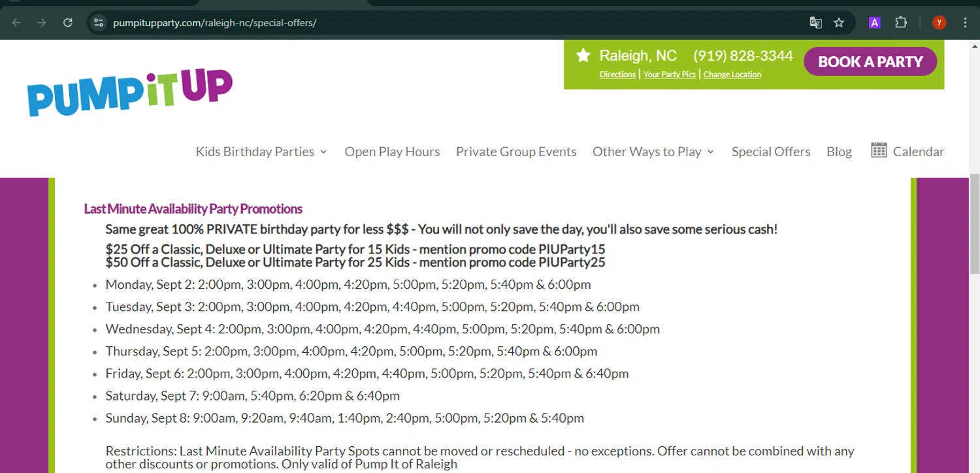Click the Calendar icon in navigation

coord(879,150)
